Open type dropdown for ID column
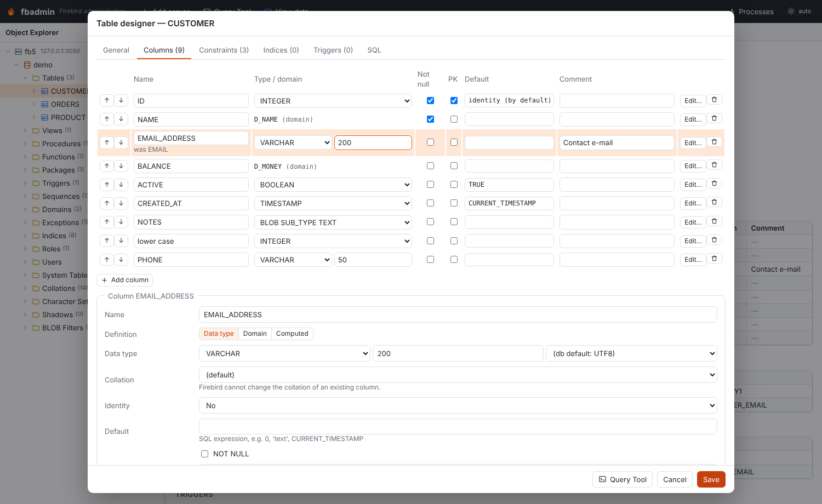Screen dimensions: 822x504 click(x=333, y=101)
